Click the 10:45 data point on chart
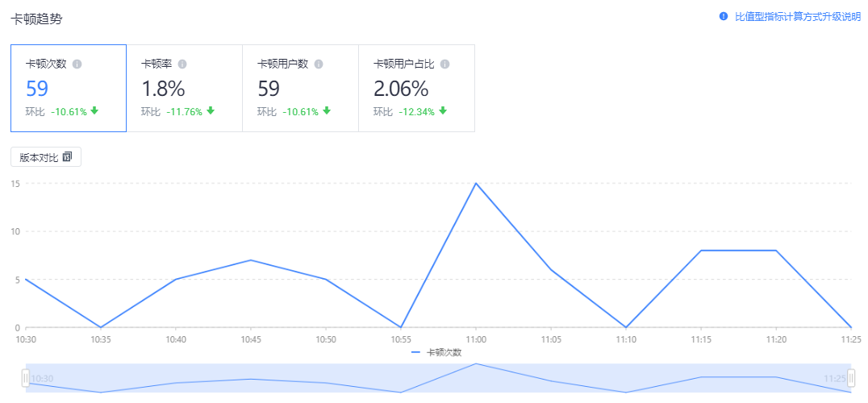The height and width of the screenshot is (403, 868). (x=251, y=260)
